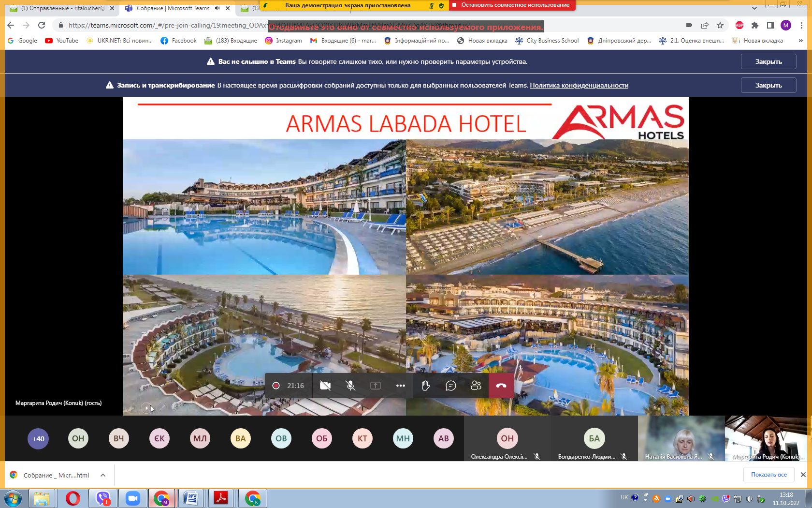Hang up the call
812x508 pixels.
coord(501,386)
